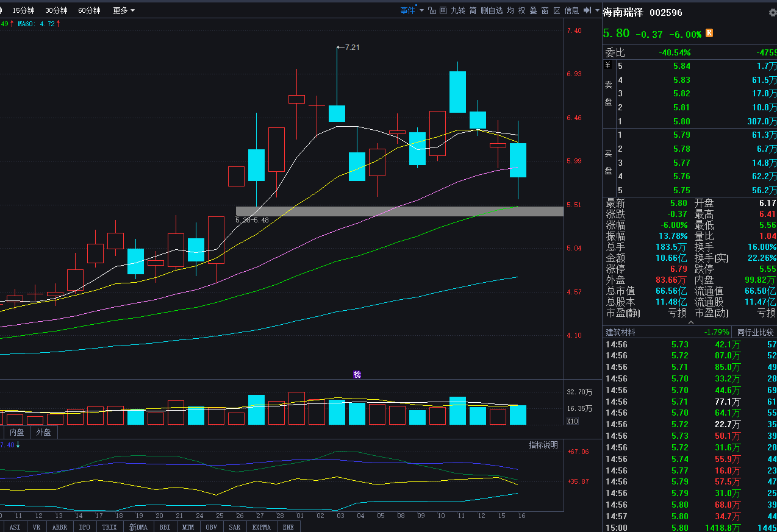Click the padlock lock icon in chart toolbar

pyautogui.click(x=432, y=10)
